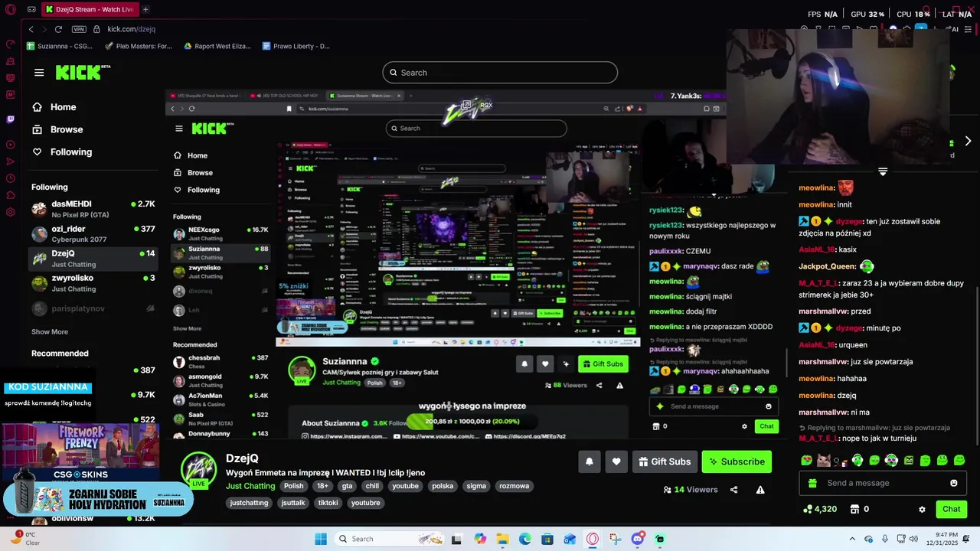
Task: Open Pleb Masters bookmark
Action: tap(139, 46)
